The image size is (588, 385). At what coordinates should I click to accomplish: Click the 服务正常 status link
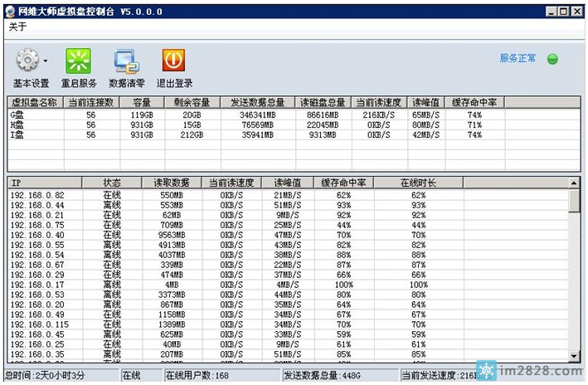(x=518, y=58)
